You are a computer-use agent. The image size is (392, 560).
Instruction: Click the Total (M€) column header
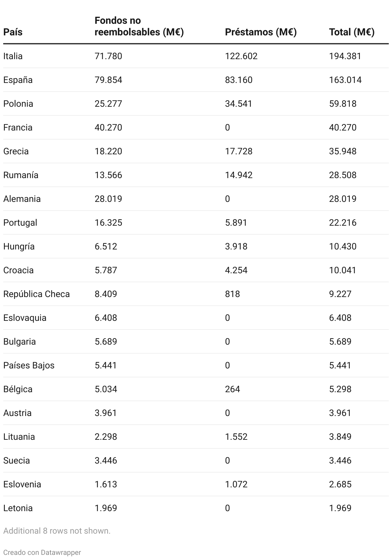tap(352, 32)
